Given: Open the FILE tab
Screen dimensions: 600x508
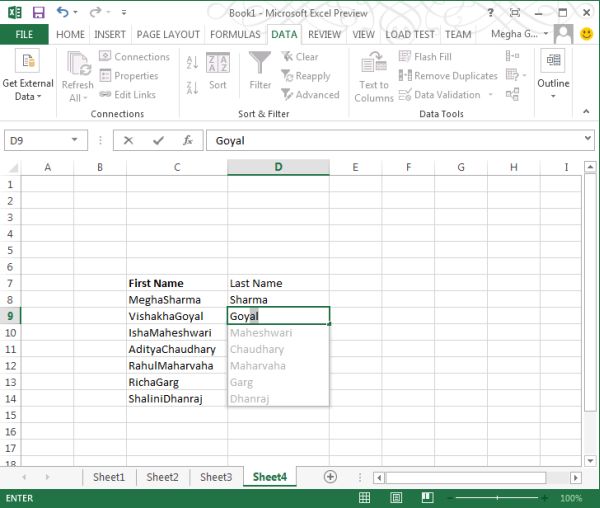Looking at the screenshot, I should [24, 34].
